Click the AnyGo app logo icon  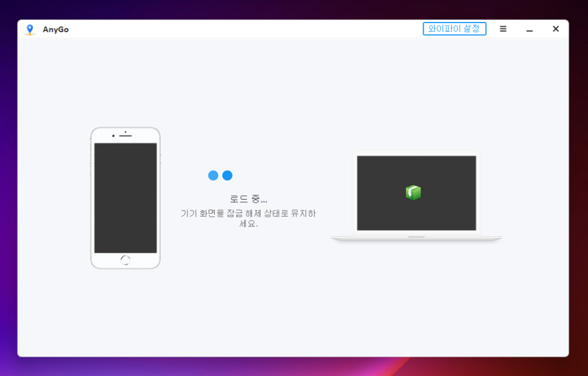[x=30, y=29]
